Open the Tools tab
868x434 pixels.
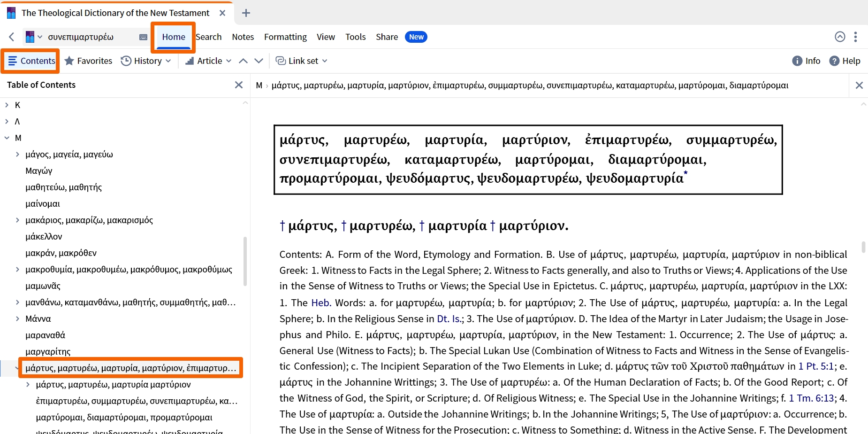[x=355, y=37]
